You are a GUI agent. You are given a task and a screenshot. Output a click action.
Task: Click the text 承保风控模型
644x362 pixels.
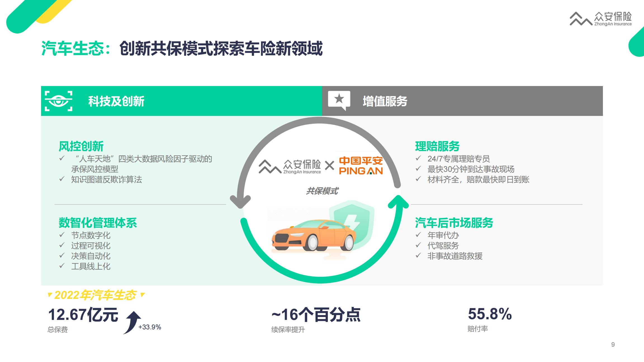pos(94,169)
